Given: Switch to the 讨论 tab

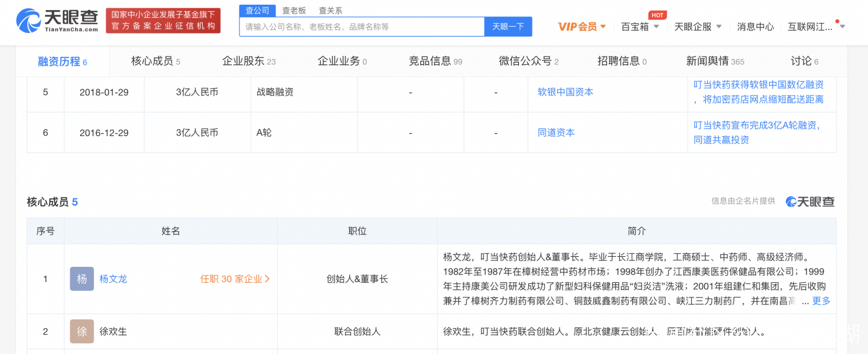Looking at the screenshot, I should (x=804, y=61).
